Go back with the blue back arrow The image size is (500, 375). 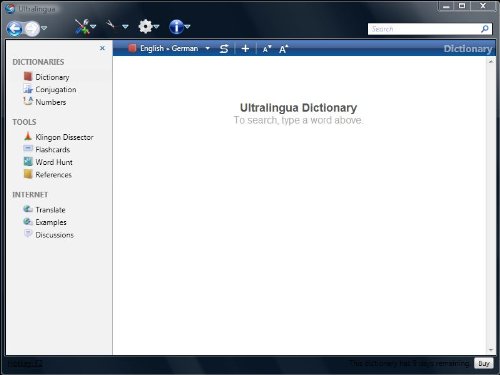pyautogui.click(x=14, y=29)
